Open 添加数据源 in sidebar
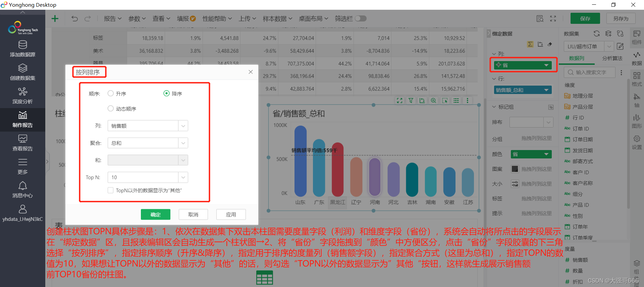The height and width of the screenshot is (287, 644). pyautogui.click(x=22, y=49)
